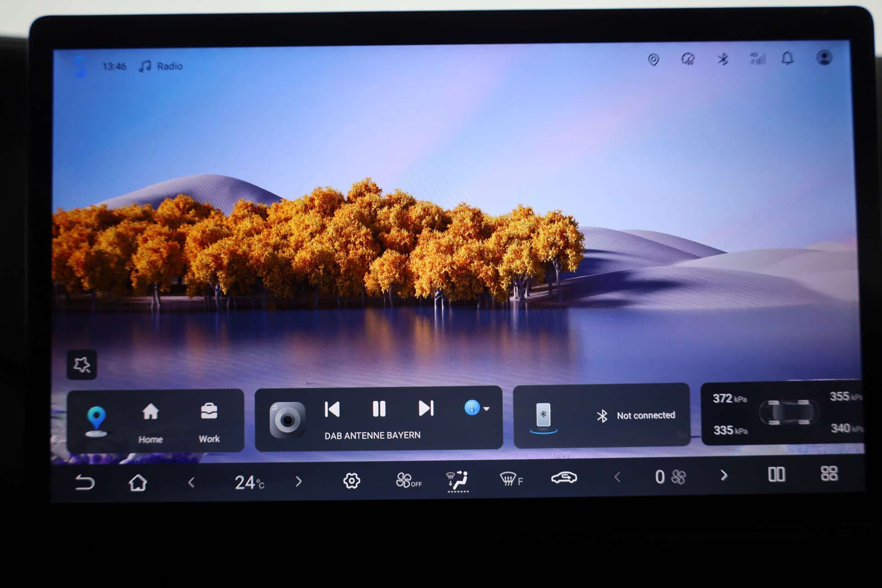Pause the radio playback
882x588 pixels.
pyautogui.click(x=379, y=408)
